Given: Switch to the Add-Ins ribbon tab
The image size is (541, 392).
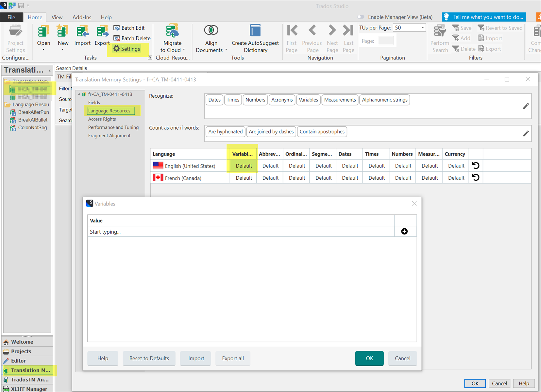Looking at the screenshot, I should point(82,17).
